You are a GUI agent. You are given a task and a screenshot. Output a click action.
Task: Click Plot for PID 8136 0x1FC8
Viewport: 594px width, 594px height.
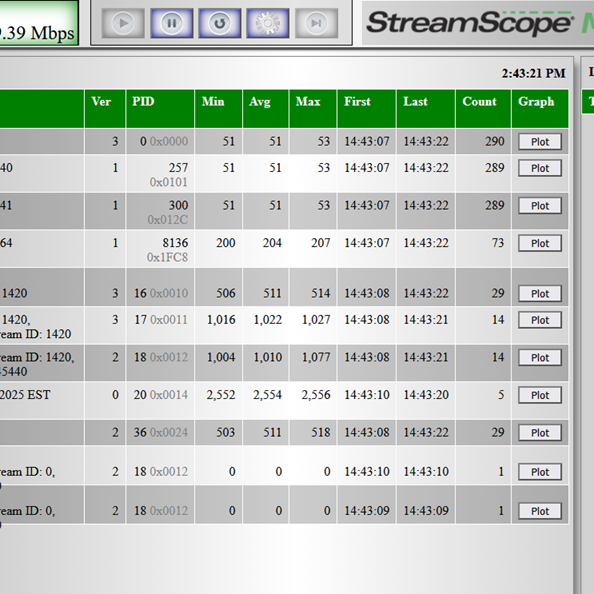coord(540,243)
